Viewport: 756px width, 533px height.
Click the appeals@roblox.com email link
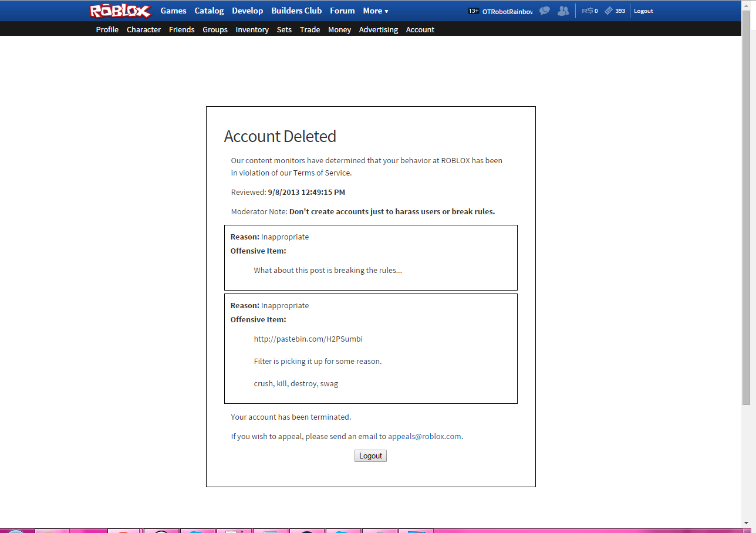(424, 436)
